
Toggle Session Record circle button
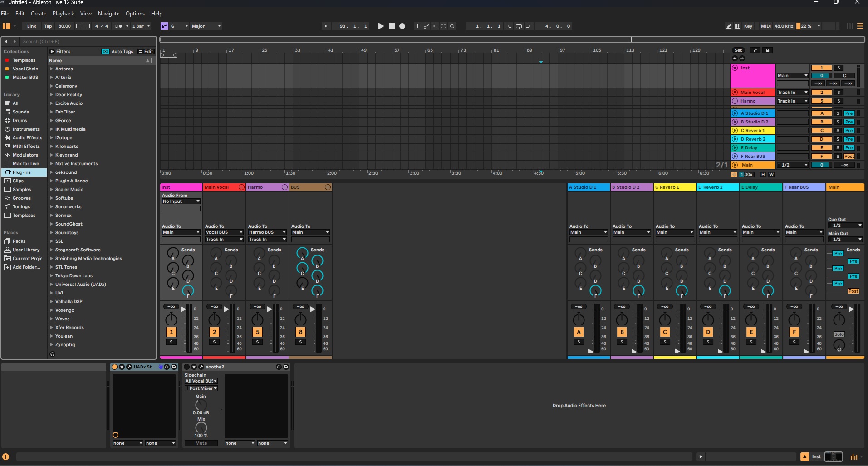point(452,26)
